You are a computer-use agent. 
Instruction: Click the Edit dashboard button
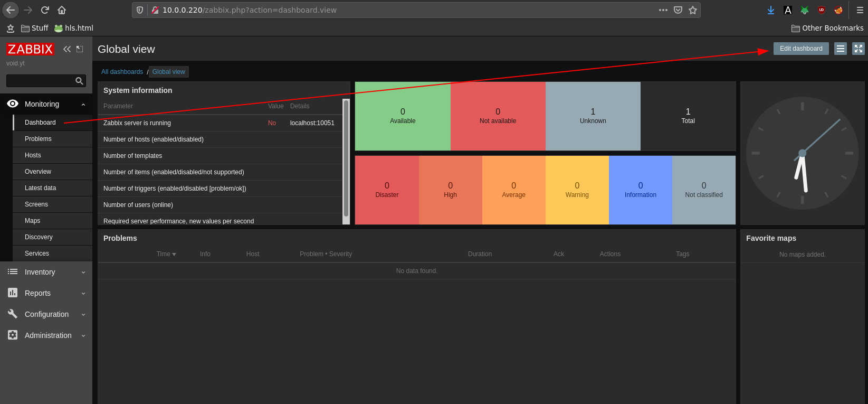click(801, 49)
